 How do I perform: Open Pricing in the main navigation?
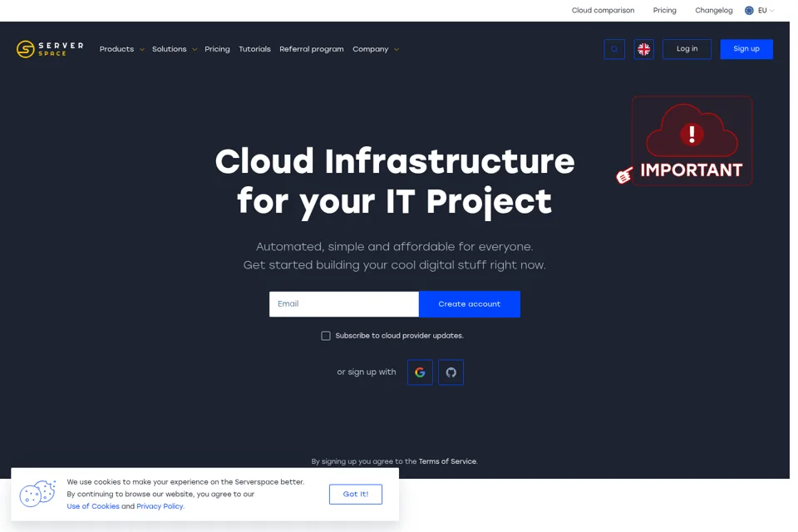pos(217,49)
